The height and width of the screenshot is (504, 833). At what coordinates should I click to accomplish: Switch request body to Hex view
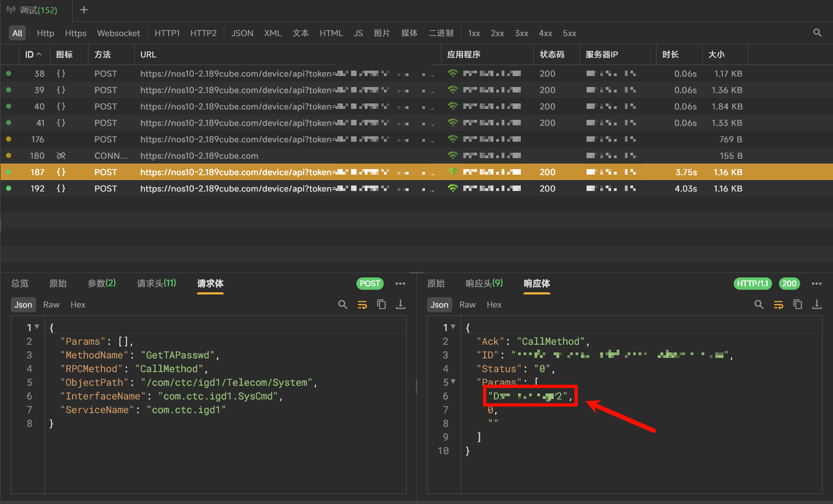point(78,305)
